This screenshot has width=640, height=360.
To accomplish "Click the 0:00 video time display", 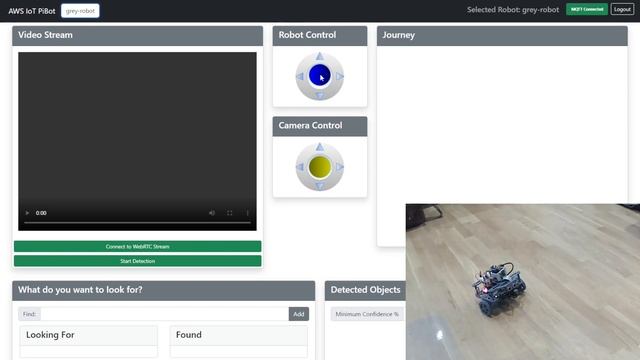I will [x=41, y=213].
